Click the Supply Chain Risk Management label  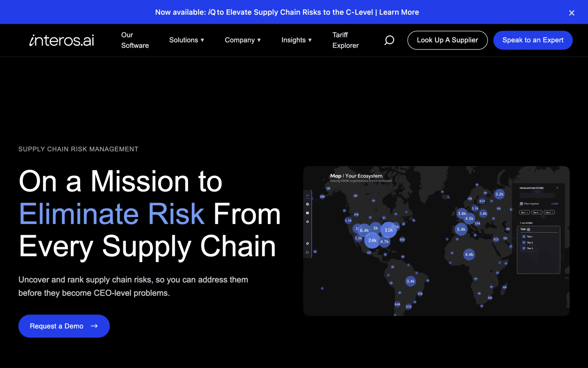[78, 149]
